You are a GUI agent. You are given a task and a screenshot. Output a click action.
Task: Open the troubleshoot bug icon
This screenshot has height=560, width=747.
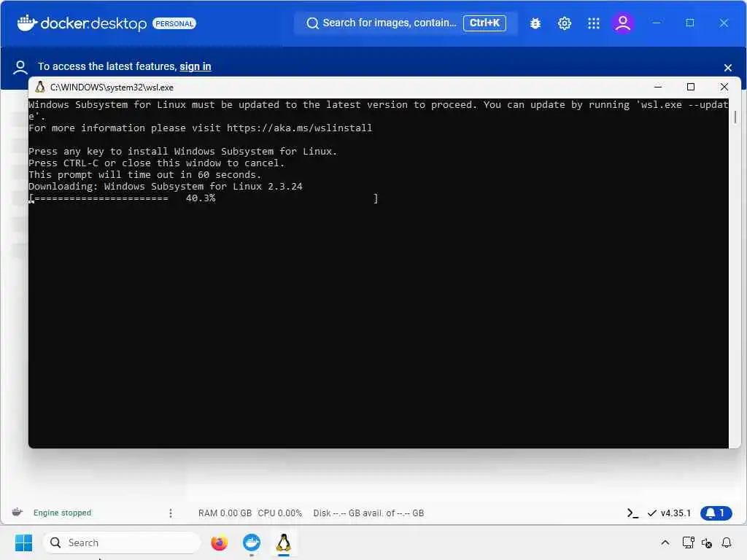535,23
